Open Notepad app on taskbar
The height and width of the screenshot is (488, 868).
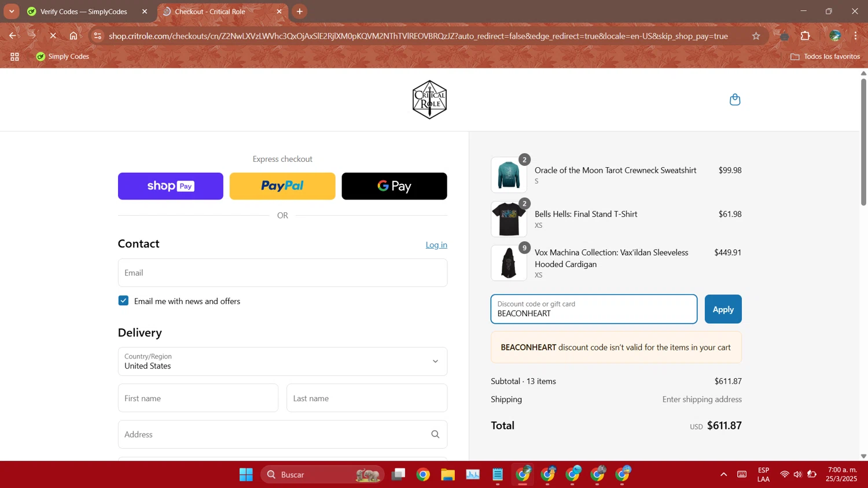pyautogui.click(x=498, y=475)
